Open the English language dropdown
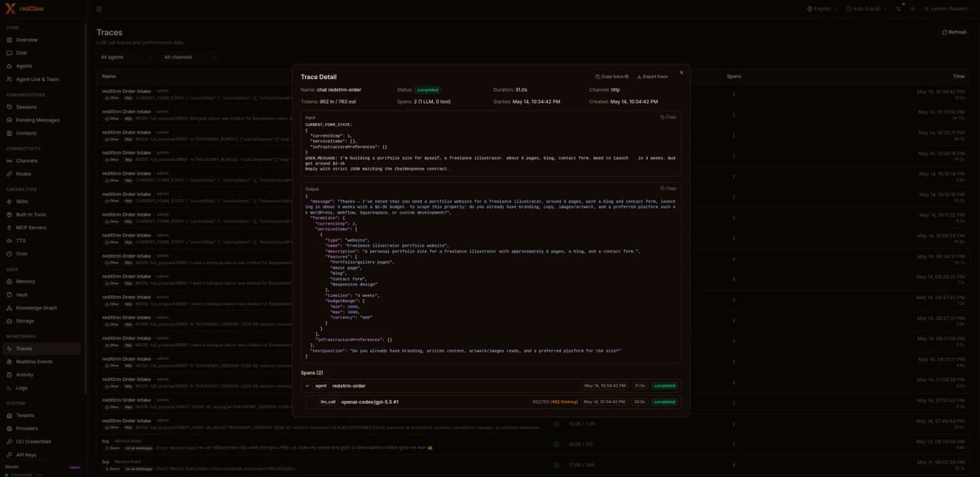This screenshot has height=477, width=980. coord(821,9)
